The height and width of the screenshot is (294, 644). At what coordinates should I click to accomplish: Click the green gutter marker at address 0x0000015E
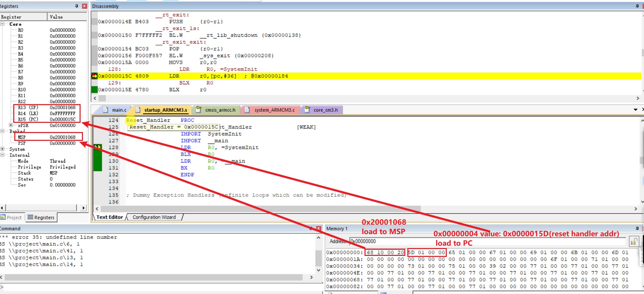click(95, 89)
